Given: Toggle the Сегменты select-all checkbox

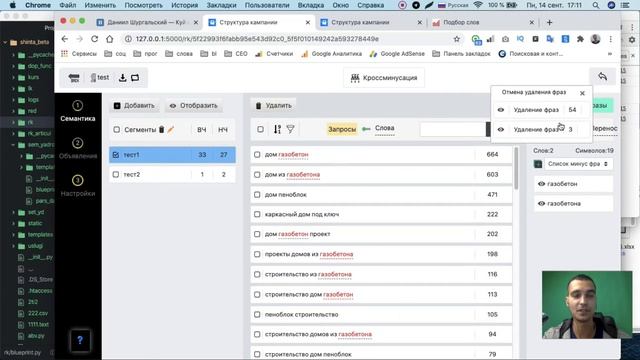Looking at the screenshot, I should click(x=117, y=129).
